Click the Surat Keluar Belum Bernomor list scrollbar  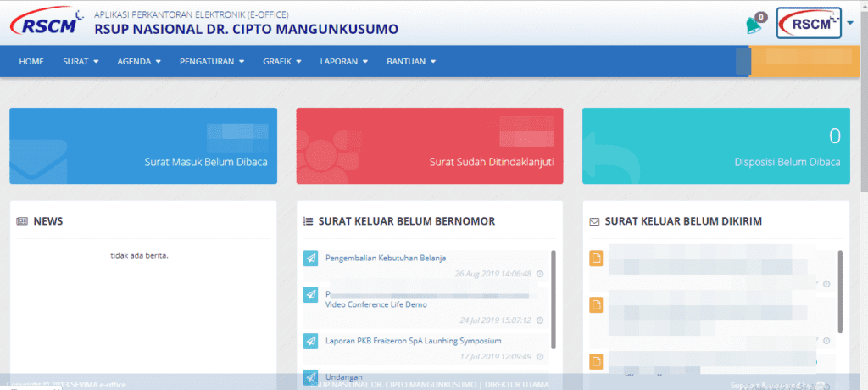[554, 299]
